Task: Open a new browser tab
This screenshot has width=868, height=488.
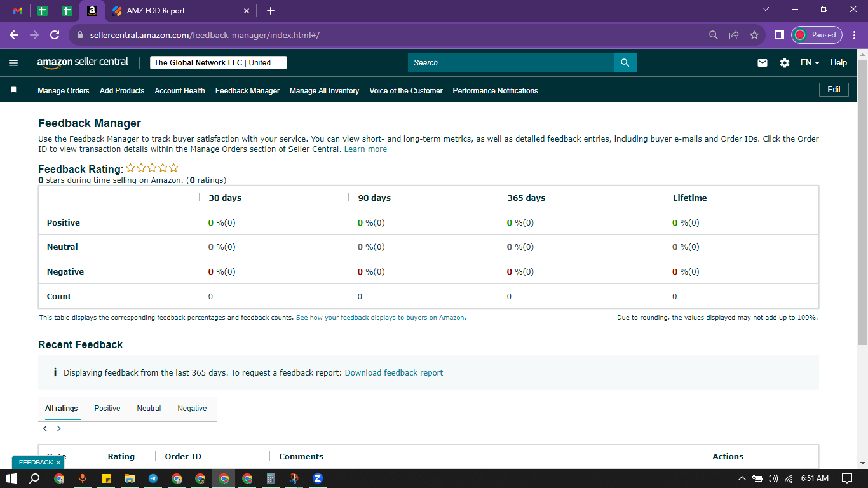Action: tap(271, 11)
